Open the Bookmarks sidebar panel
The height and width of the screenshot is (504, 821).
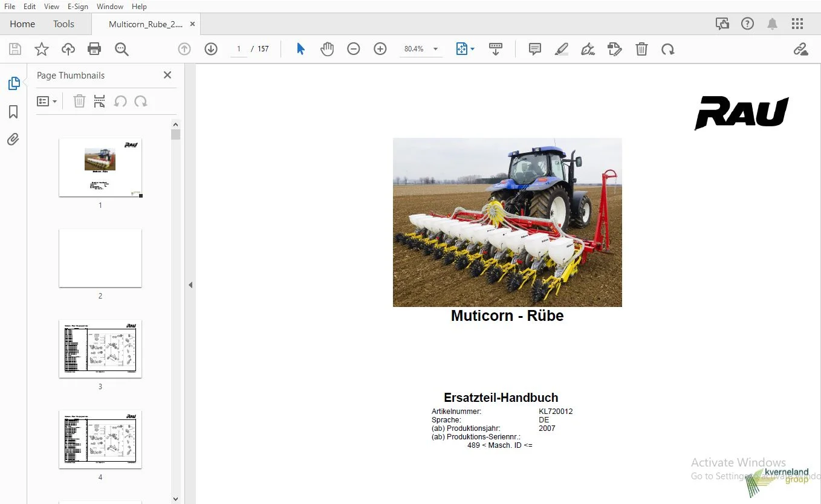pos(13,112)
